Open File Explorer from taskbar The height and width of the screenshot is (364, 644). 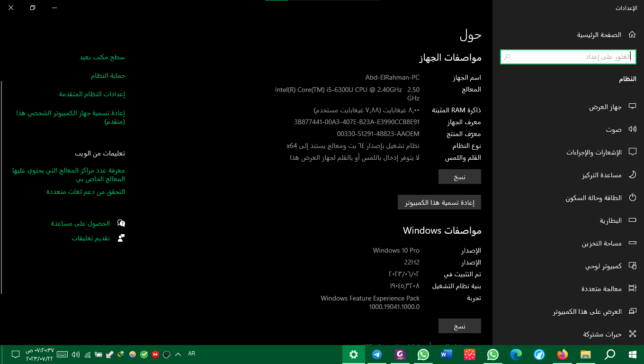586,355
